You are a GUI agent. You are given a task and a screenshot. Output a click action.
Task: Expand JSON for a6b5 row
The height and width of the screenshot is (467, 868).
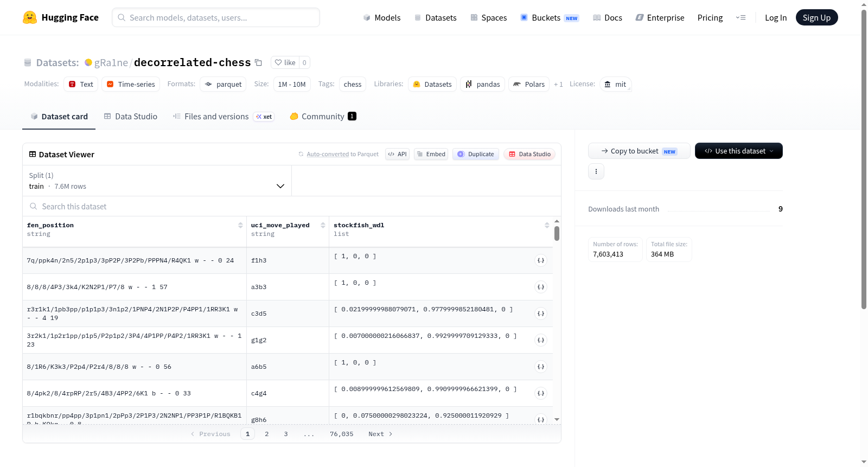click(x=541, y=367)
